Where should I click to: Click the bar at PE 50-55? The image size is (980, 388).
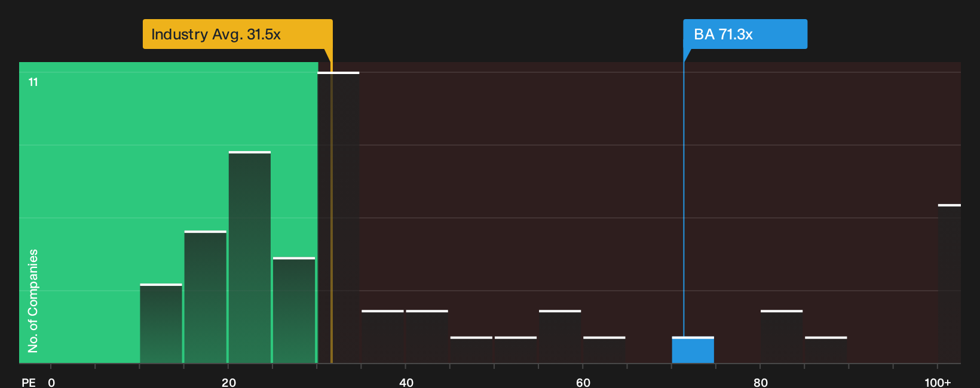[x=516, y=350]
